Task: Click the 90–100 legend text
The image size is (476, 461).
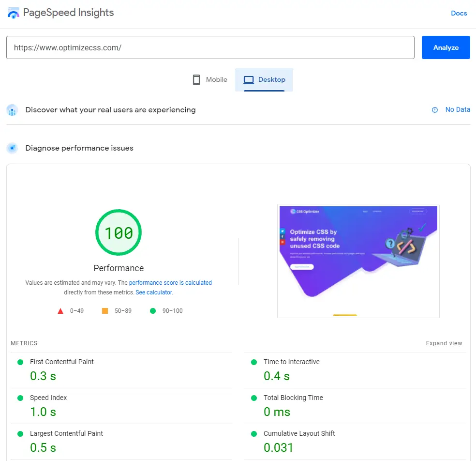Action: [x=172, y=311]
